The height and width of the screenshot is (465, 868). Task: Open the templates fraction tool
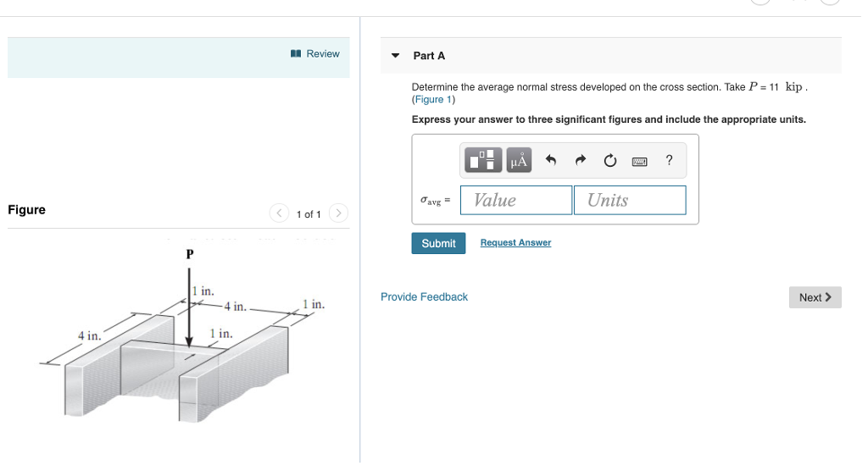pos(482,160)
